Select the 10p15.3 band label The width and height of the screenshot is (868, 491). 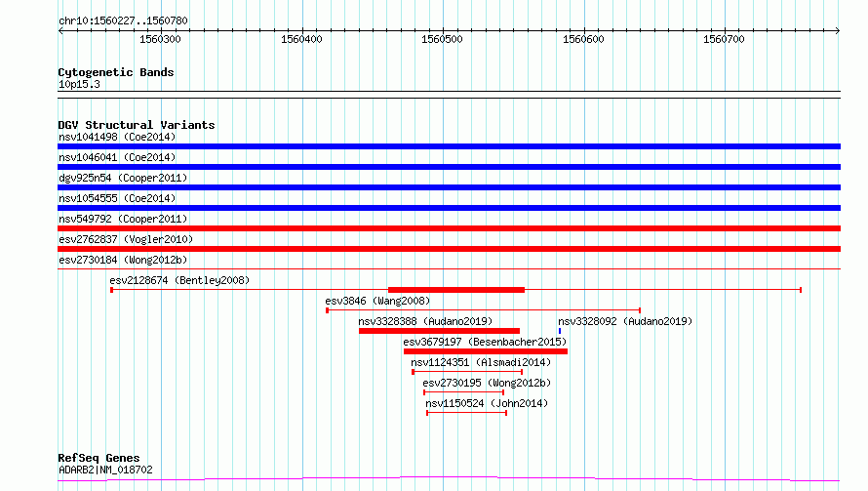click(79, 84)
